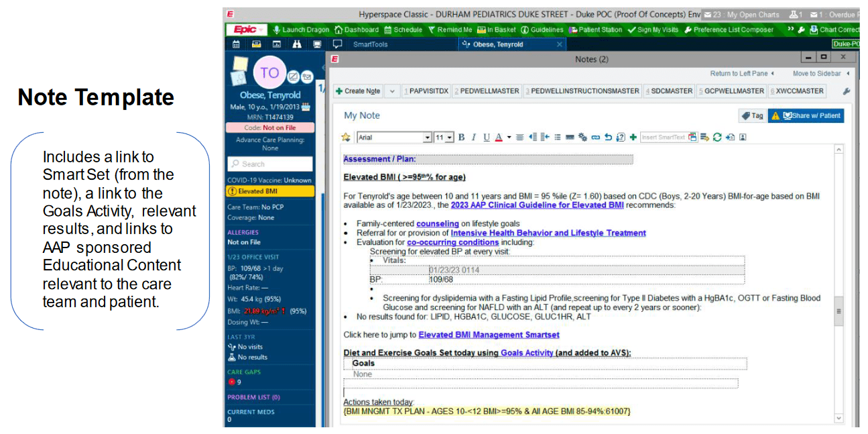This screenshot has width=868, height=434.
Task: Click the ALLERGIES section header
Action: pos(243,233)
